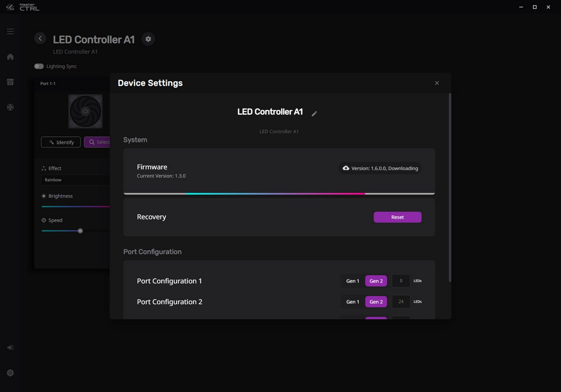Select Gen 2 for Port Configuration 2
This screenshot has width=561, height=392.
[376, 302]
